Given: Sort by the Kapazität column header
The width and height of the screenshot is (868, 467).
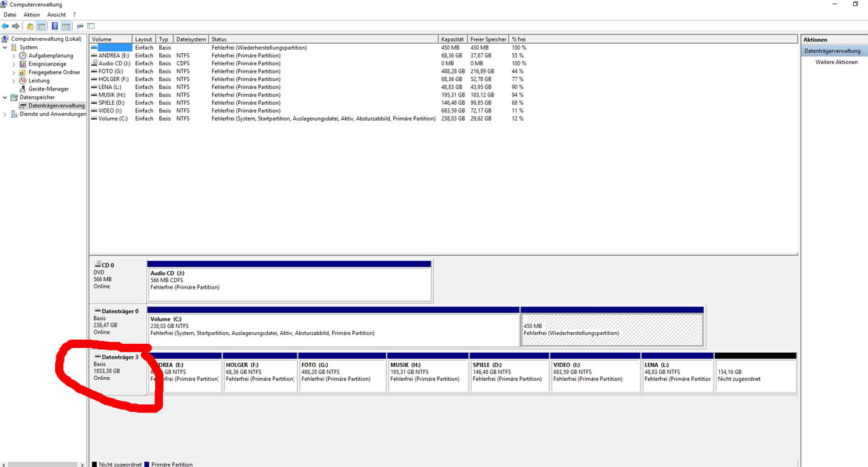Looking at the screenshot, I should 454,39.
